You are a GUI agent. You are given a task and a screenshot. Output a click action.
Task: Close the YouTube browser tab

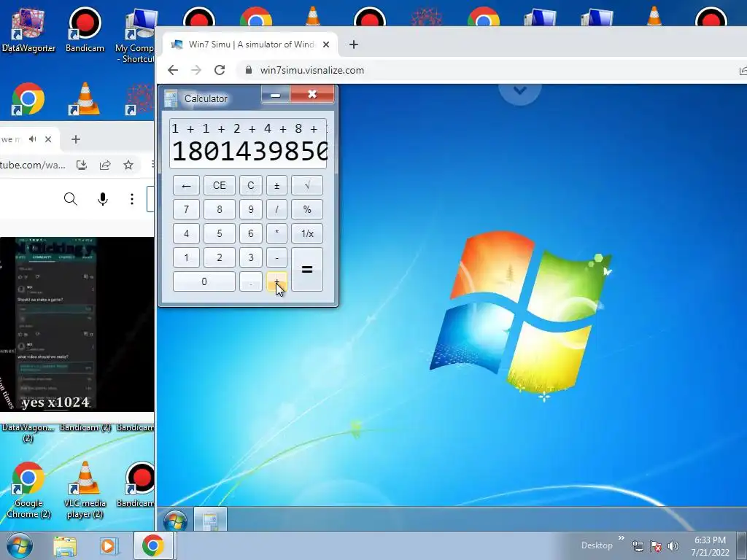click(x=48, y=139)
